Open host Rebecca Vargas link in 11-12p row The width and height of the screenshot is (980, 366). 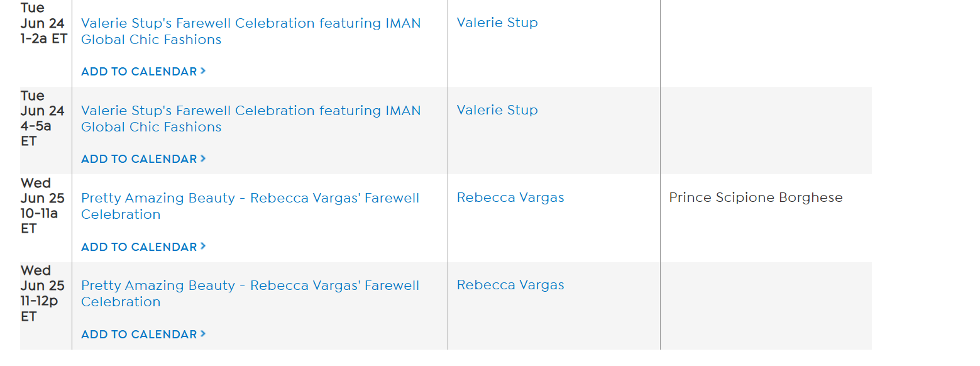point(510,285)
